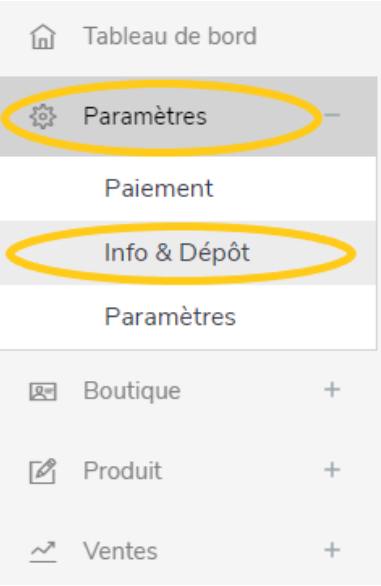Open the Paramètres entry under Info & Dépôt

(x=170, y=317)
